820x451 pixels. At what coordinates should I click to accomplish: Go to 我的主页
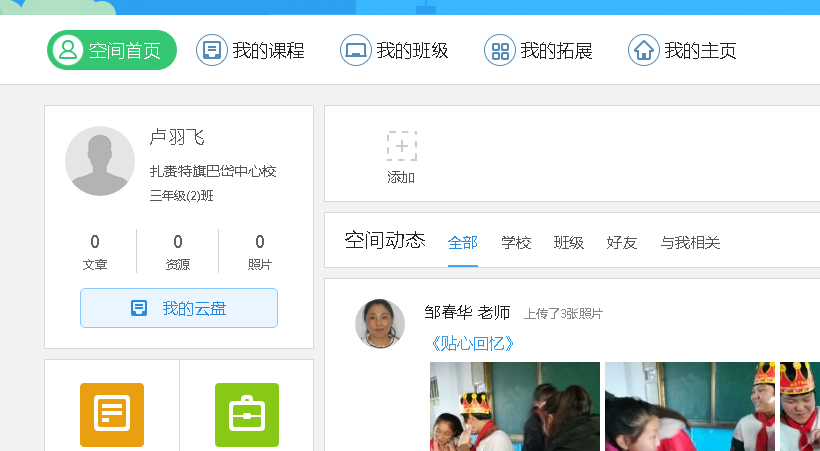682,50
